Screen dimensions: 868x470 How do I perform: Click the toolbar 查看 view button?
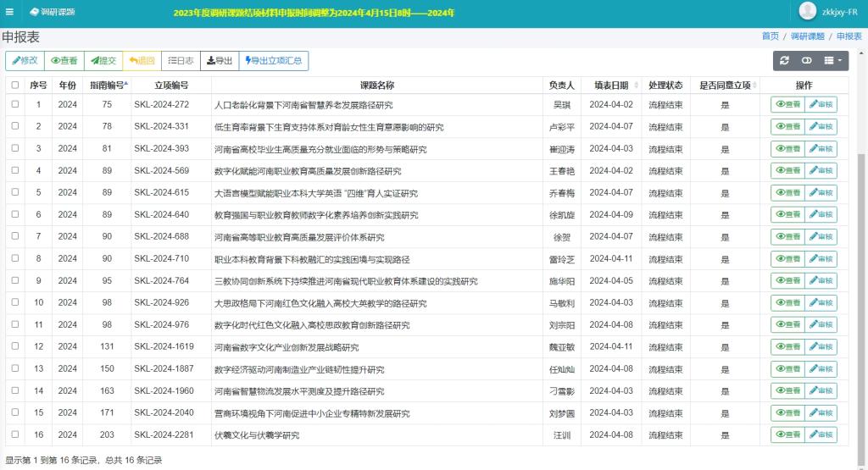point(64,61)
